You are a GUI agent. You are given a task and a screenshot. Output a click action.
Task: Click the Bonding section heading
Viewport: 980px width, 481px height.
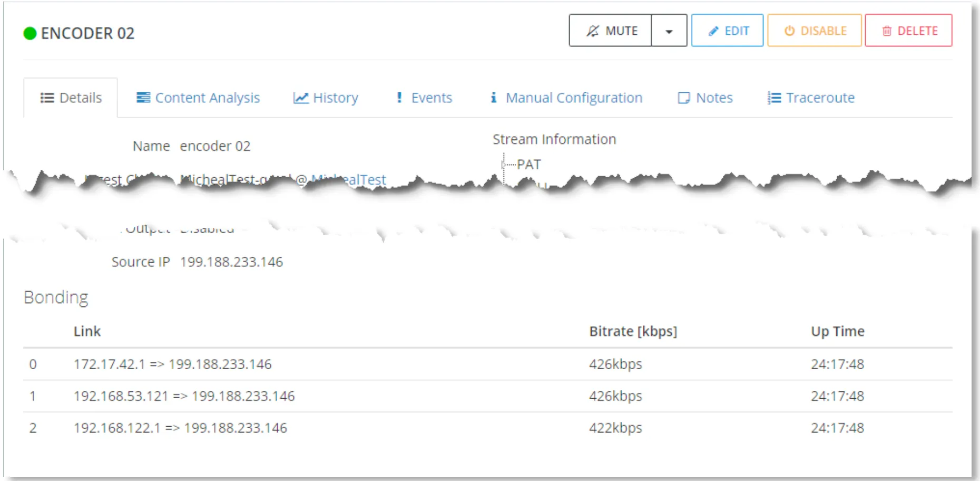56,297
